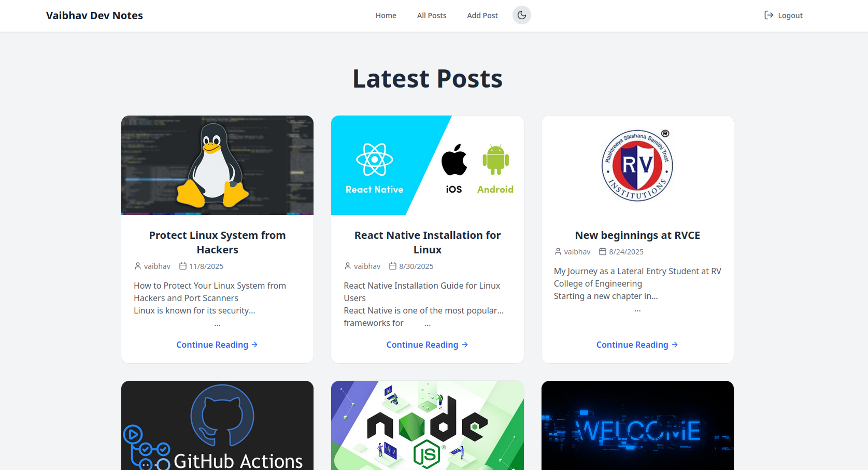Screen dimensions: 868x470
Task: Continue Reading the Protect Linux System post
Action: click(217, 345)
